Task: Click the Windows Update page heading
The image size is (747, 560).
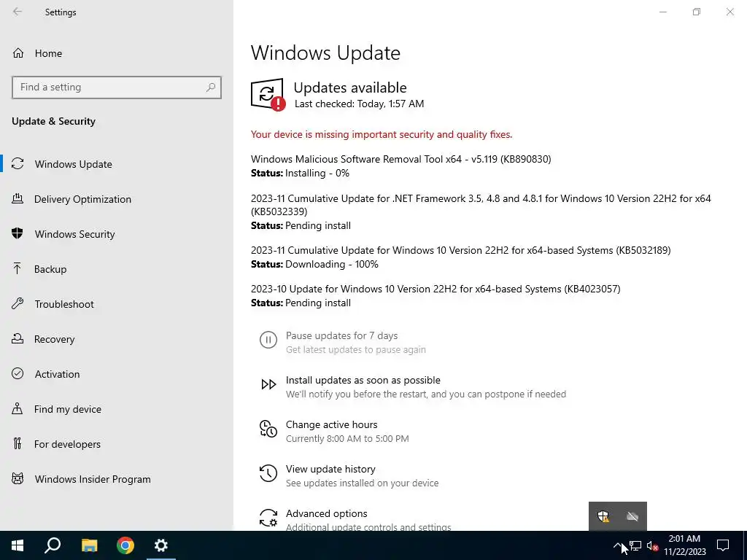Action: coord(325,52)
